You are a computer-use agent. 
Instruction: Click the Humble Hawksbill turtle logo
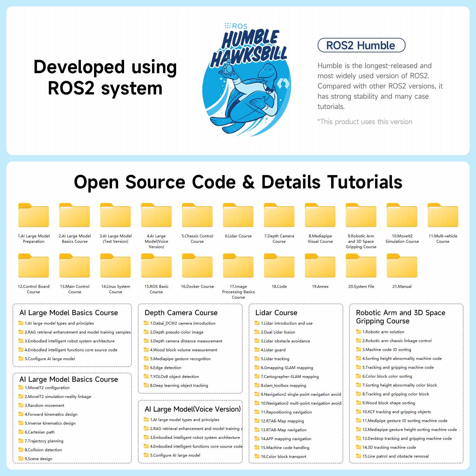click(247, 79)
